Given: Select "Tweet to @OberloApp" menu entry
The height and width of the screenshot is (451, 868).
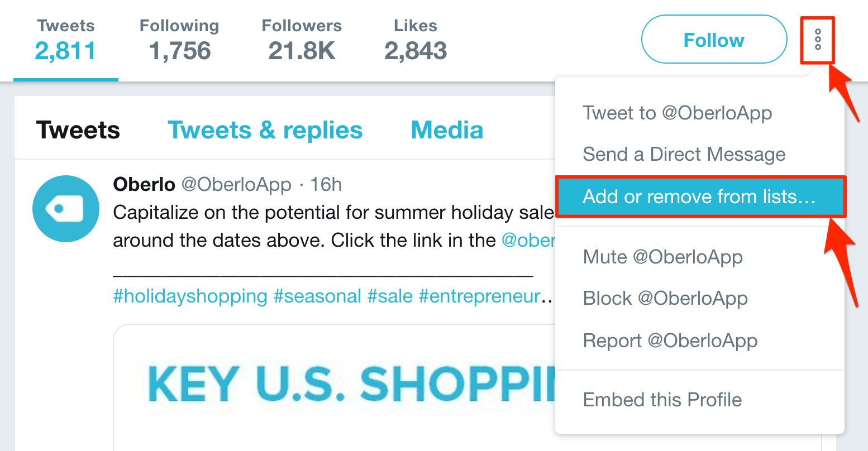Looking at the screenshot, I should [x=677, y=113].
